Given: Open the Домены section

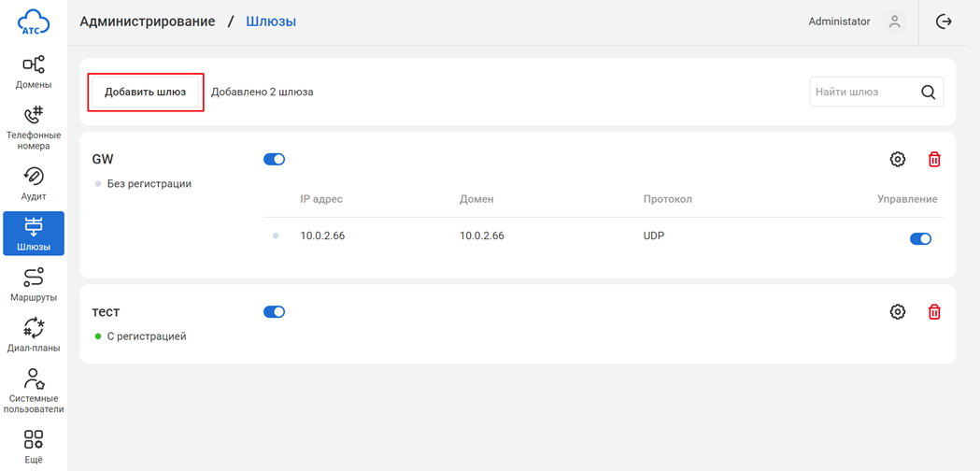Looking at the screenshot, I should point(34,72).
